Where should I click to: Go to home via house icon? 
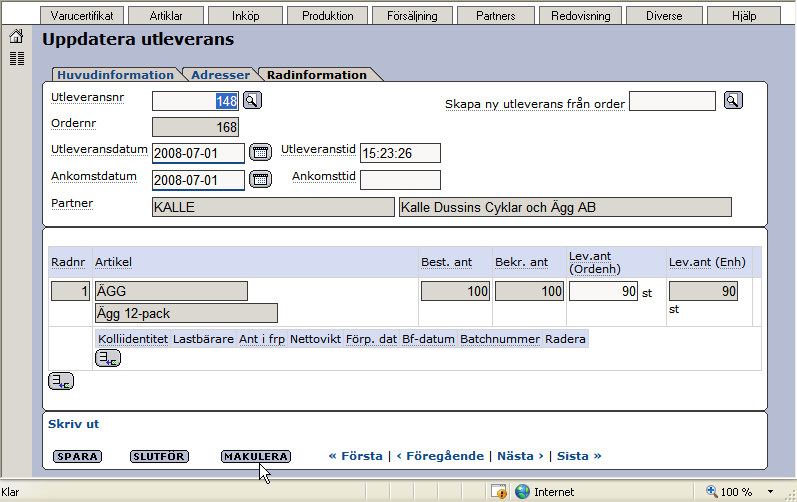click(16, 36)
